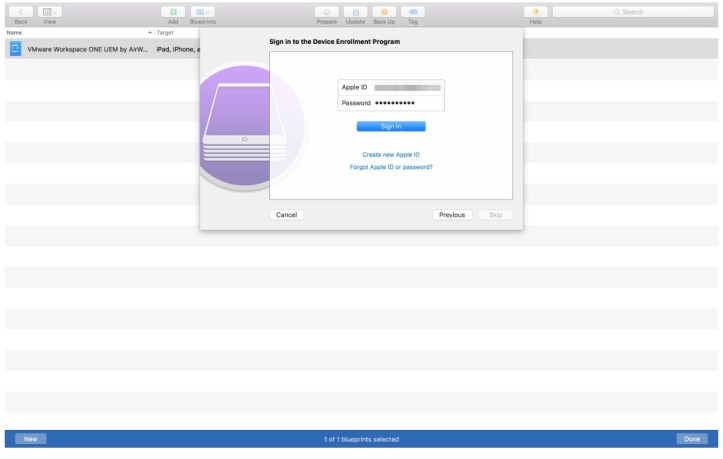
Task: Click the Tag toolbar icon
Action: (413, 12)
